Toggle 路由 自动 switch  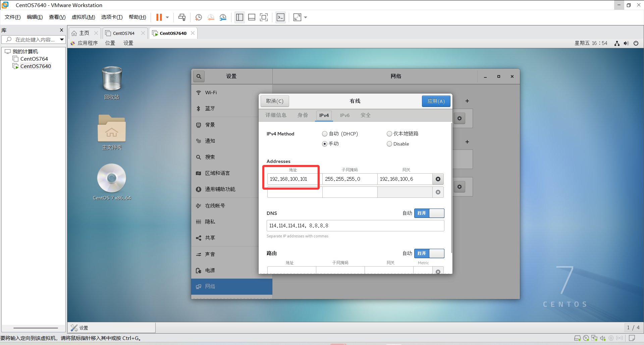pos(429,253)
